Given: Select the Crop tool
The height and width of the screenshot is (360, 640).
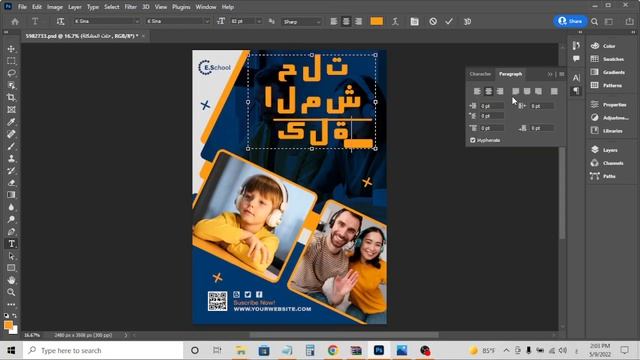Looking at the screenshot, I should 11,98.
